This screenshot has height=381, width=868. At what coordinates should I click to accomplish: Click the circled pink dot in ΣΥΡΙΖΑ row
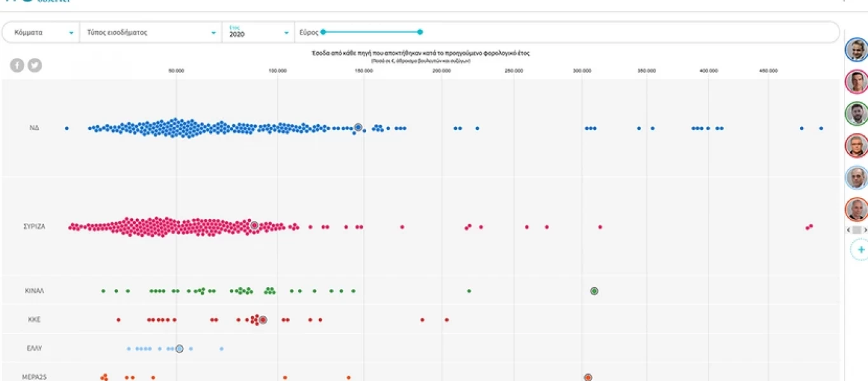(254, 226)
